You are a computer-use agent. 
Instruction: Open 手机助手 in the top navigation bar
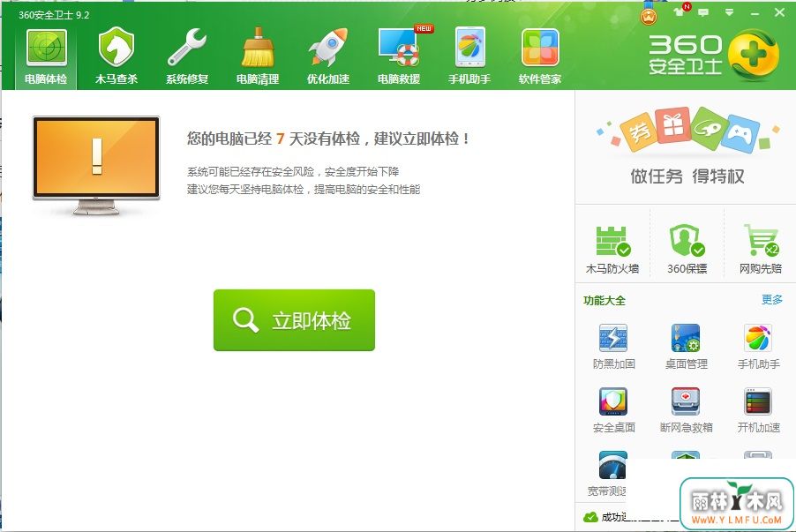(469, 56)
